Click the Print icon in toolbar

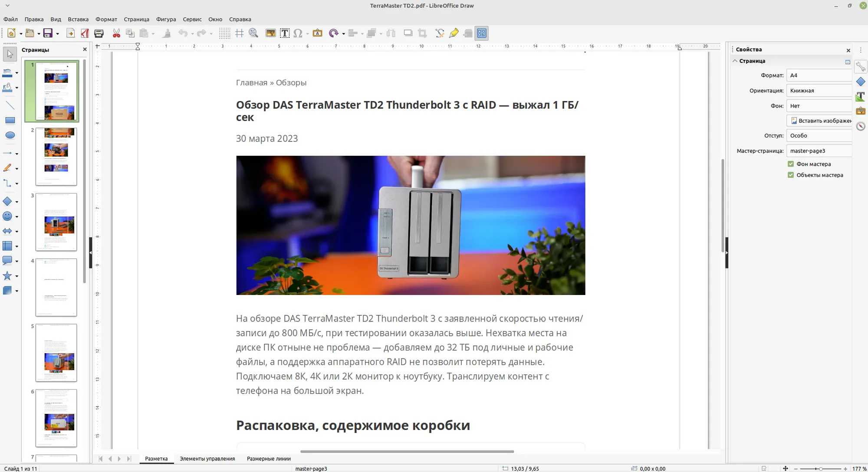pos(99,33)
